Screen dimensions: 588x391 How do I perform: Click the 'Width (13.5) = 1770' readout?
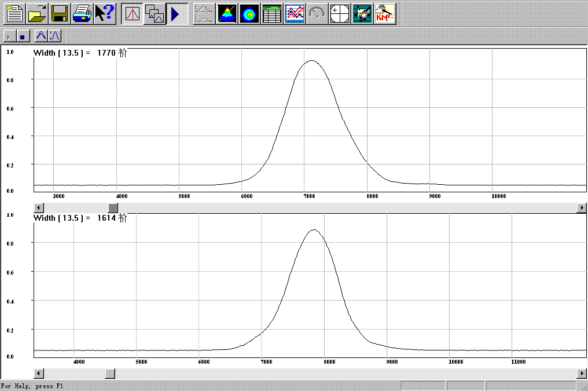tap(80, 53)
